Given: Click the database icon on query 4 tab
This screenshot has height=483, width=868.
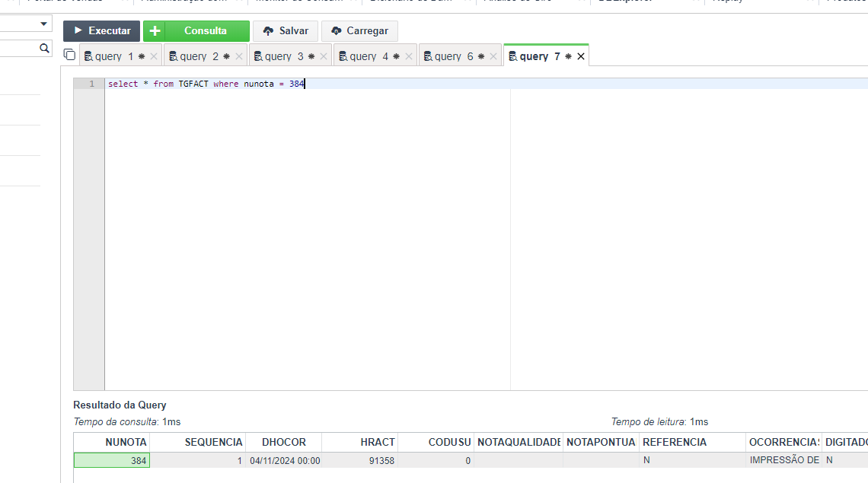Looking at the screenshot, I should tap(343, 56).
